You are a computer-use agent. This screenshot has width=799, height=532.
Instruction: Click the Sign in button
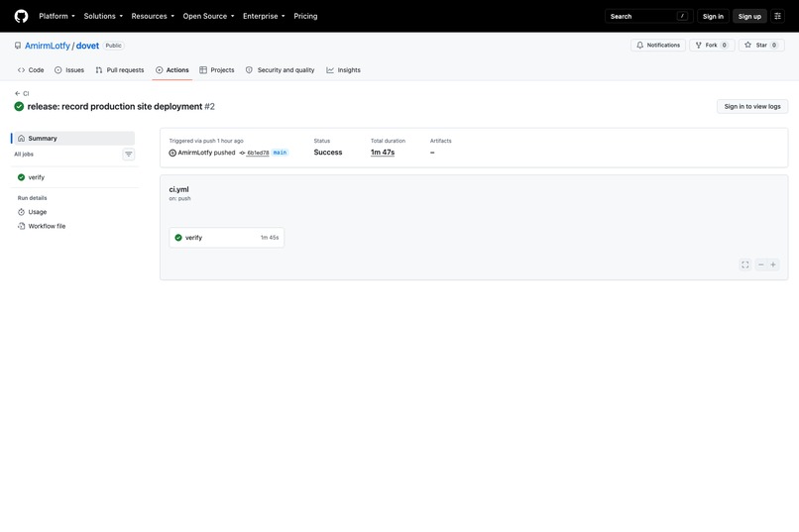tap(713, 16)
